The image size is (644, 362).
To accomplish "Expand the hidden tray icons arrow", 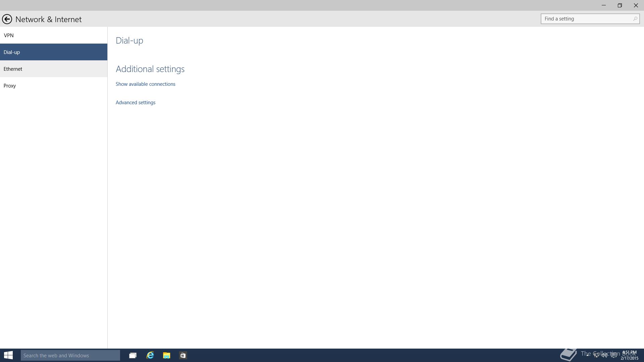I will coord(588,355).
